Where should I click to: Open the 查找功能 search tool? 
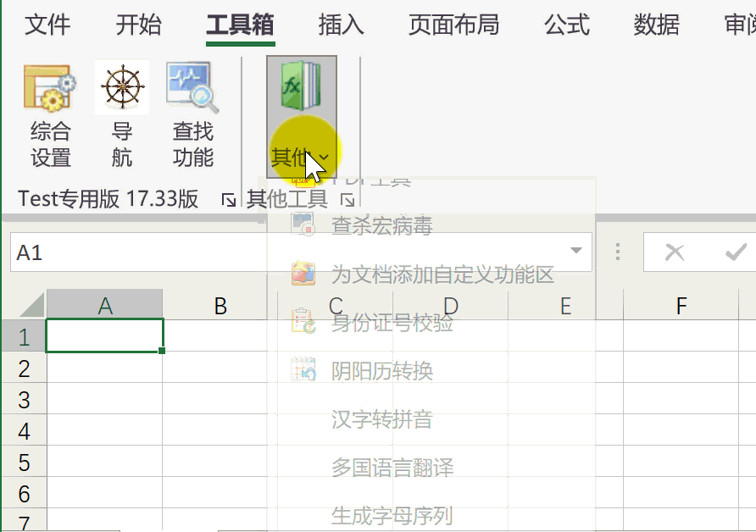coord(193,114)
